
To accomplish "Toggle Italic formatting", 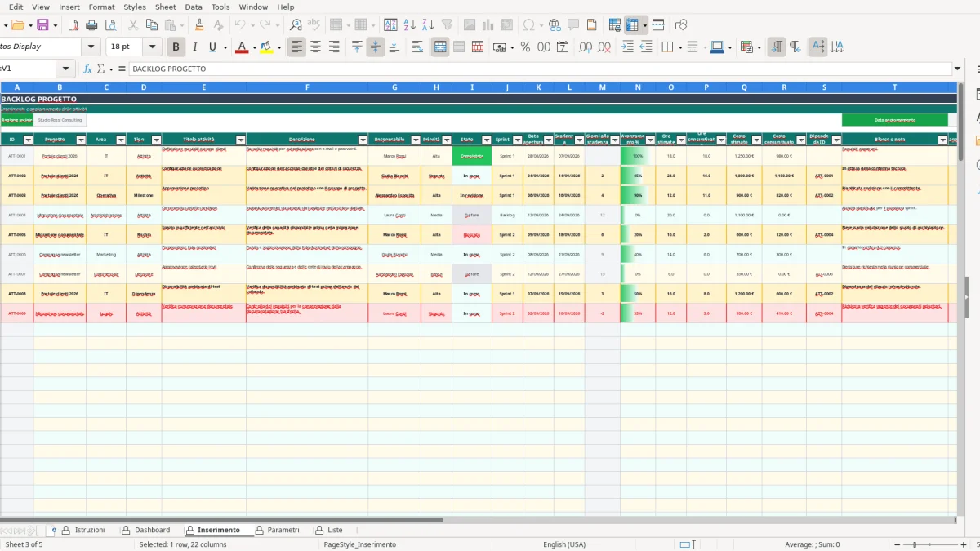I will coord(194,47).
